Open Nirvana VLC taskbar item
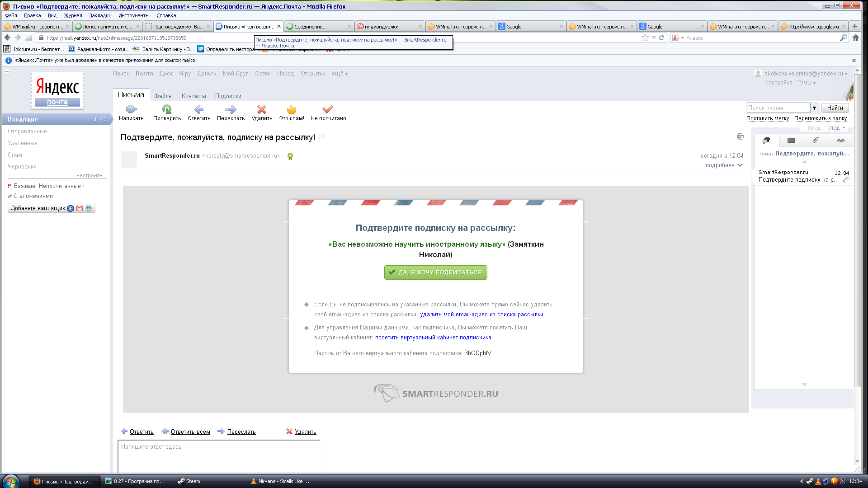Screen dimensions: 868x488 click(x=280, y=481)
